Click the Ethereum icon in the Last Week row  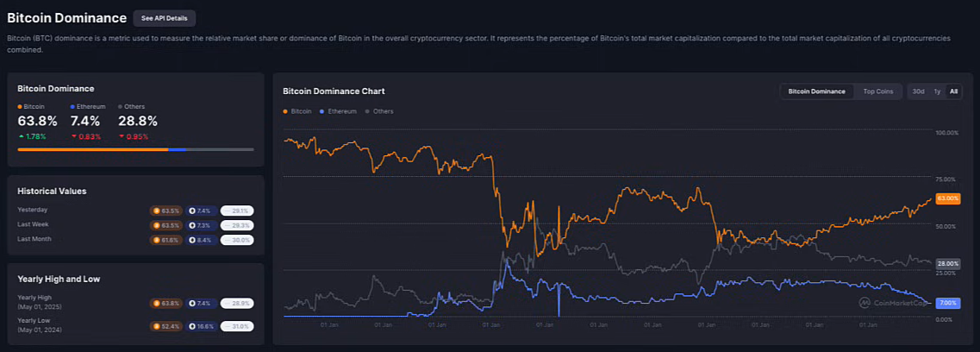pyautogui.click(x=192, y=225)
